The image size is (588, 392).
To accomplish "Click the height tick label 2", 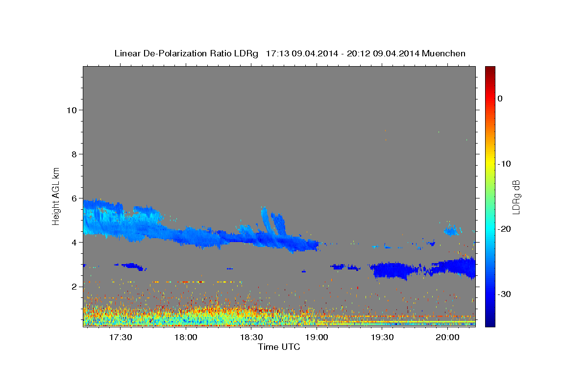I will click(74, 286).
